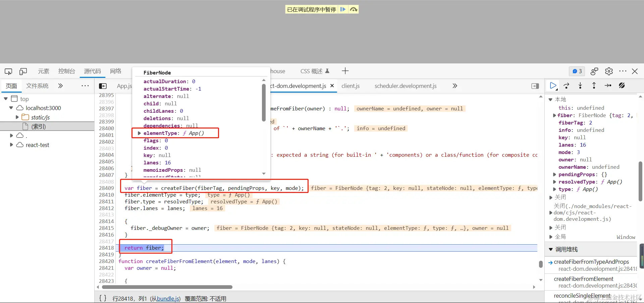
Task: Open the 控制台 tab
Action: pos(66,71)
